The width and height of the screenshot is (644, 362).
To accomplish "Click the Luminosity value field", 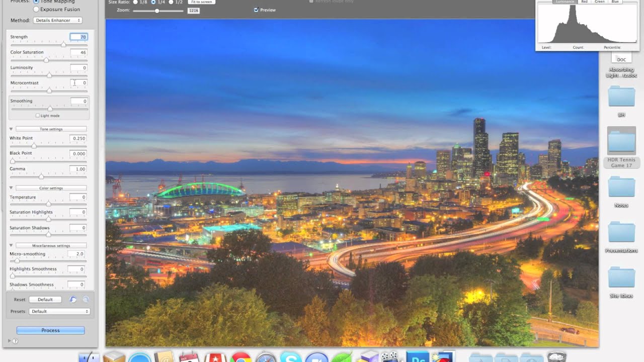I will [78, 67].
